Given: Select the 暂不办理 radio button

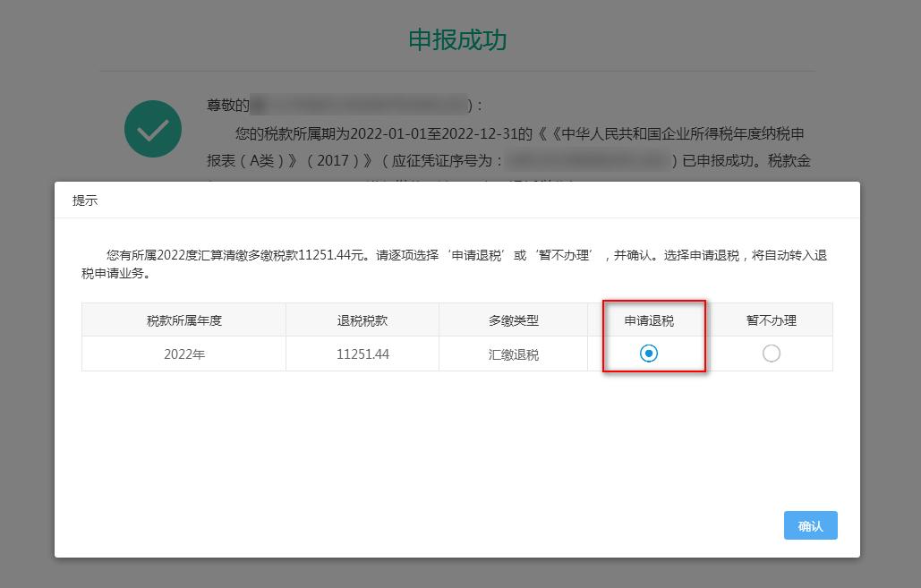Looking at the screenshot, I should (x=770, y=354).
